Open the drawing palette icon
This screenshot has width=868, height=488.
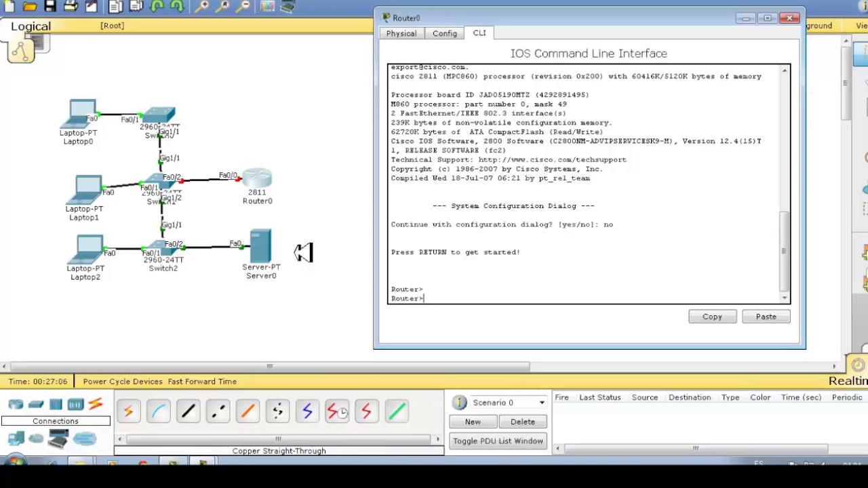267,6
